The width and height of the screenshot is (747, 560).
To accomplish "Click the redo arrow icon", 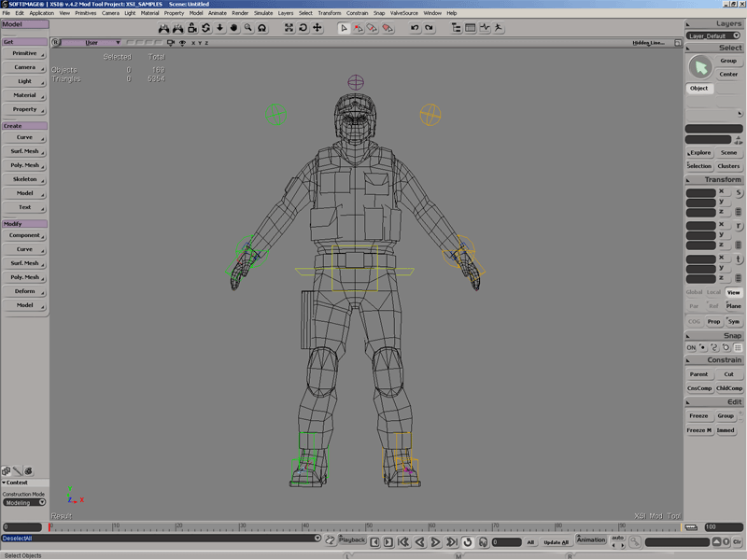I will pos(430,28).
